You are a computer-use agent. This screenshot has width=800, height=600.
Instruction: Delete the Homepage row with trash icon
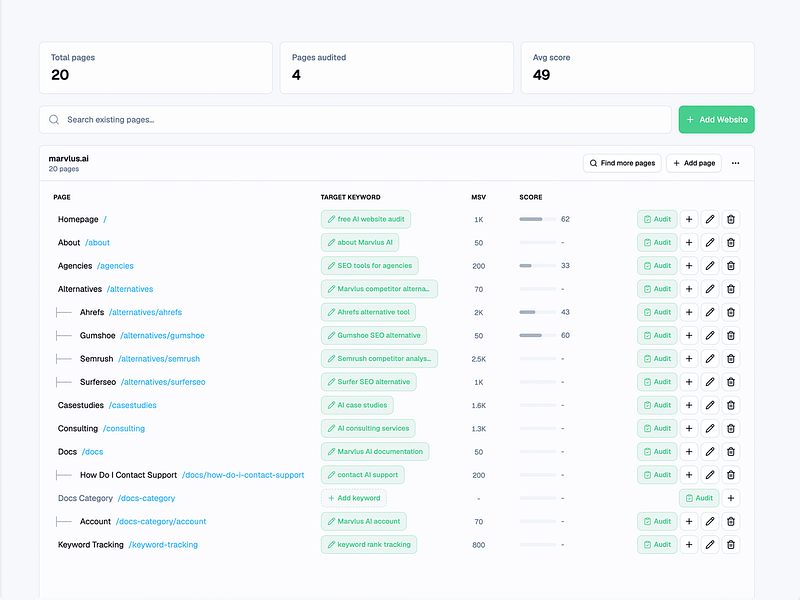point(731,219)
